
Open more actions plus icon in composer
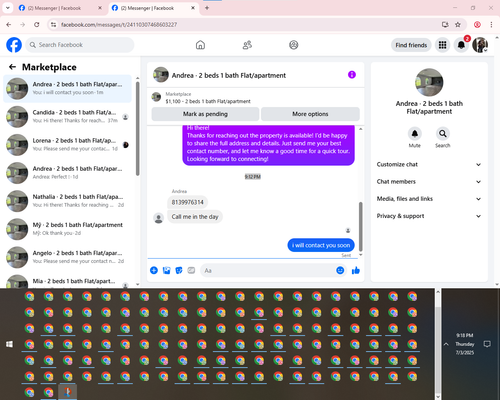point(154,270)
